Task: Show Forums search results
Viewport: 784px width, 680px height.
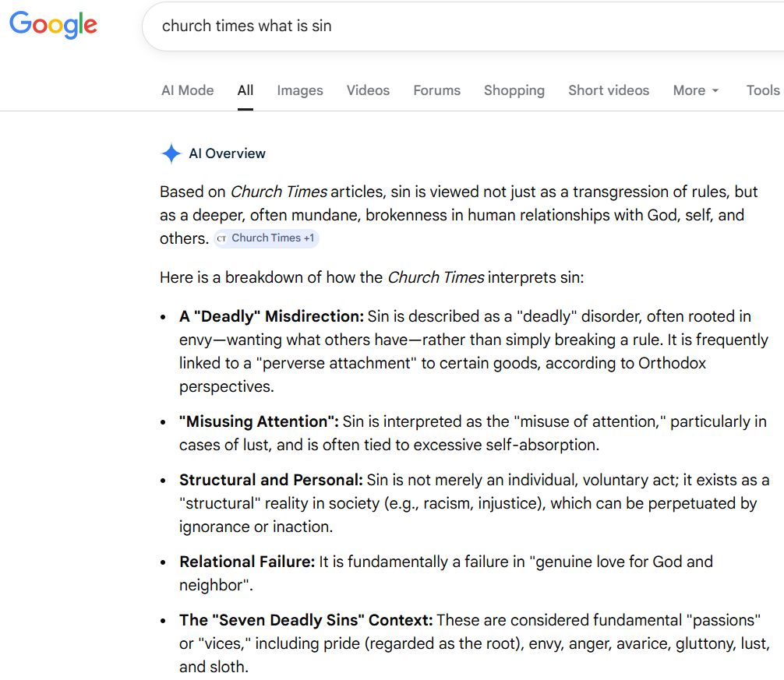Action: (x=436, y=90)
